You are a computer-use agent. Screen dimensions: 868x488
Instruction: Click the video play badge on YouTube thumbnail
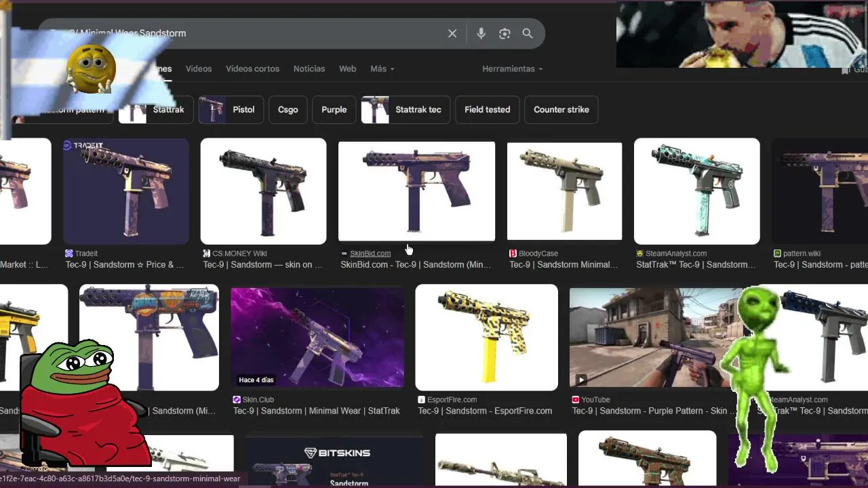pyautogui.click(x=581, y=380)
